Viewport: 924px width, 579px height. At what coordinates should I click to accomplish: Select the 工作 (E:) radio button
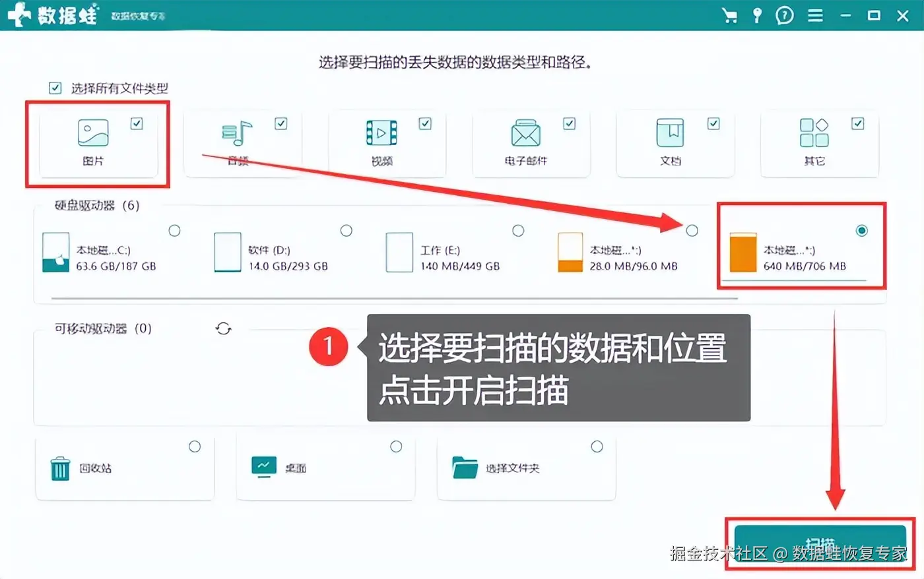click(518, 231)
